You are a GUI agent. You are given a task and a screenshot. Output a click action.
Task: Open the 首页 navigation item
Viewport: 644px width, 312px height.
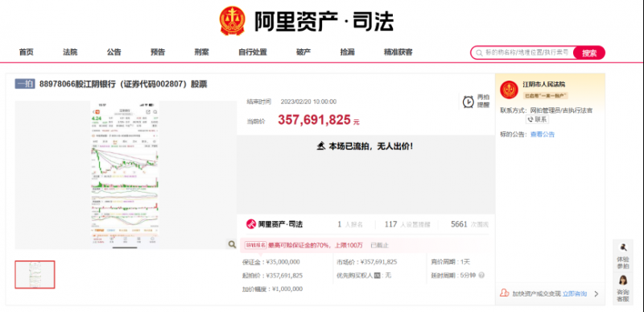click(x=27, y=52)
